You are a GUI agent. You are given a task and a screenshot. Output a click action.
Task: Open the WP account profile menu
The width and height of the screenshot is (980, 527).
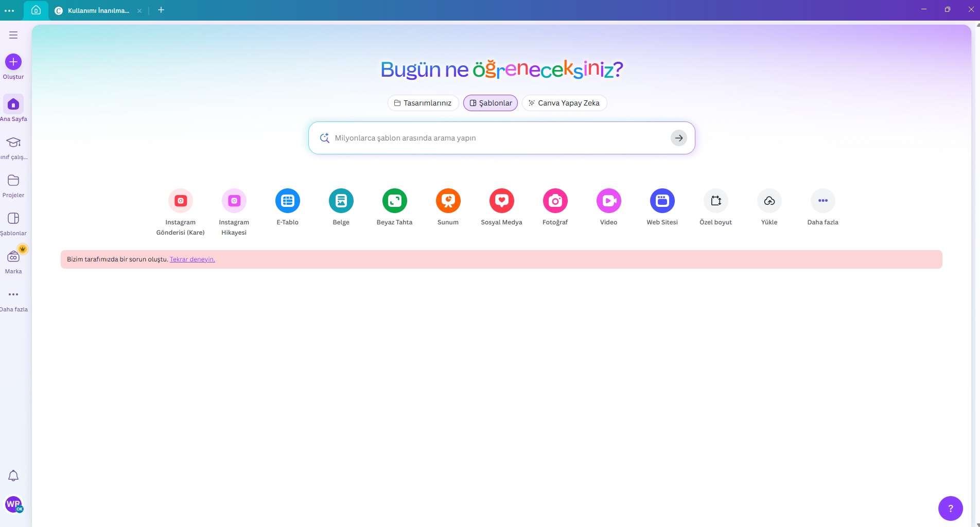13,504
